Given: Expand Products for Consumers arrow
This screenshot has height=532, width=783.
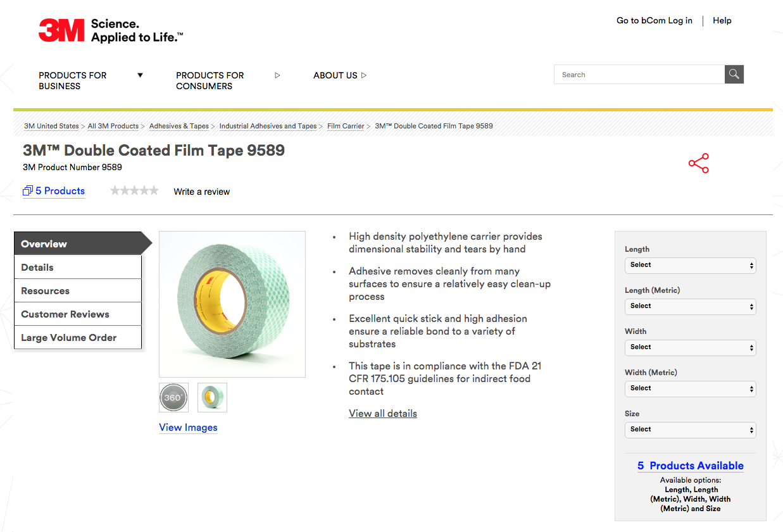Looking at the screenshot, I should [x=277, y=75].
